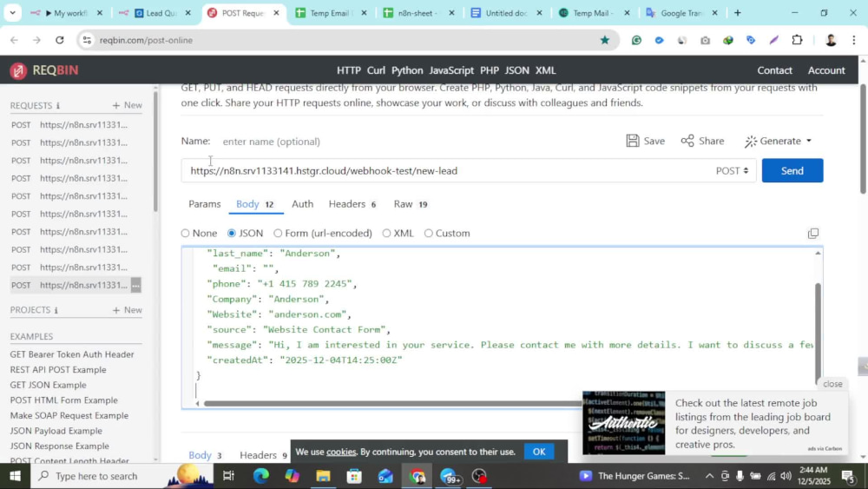Click the Windows search box
This screenshot has height=489, width=868.
tap(122, 476)
